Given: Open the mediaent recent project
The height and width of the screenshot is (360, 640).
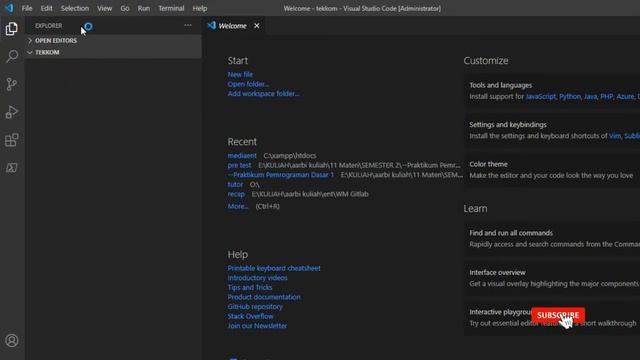Looking at the screenshot, I should point(242,156).
